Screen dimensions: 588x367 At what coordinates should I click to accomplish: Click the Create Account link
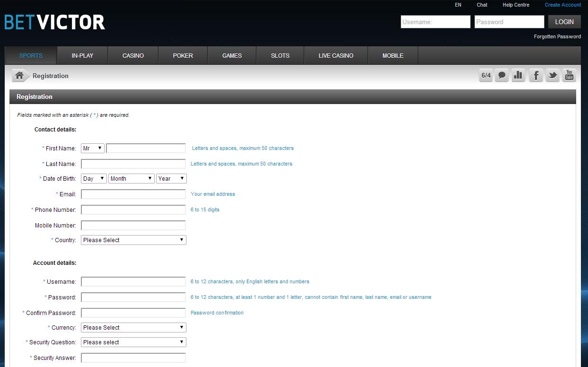pos(563,5)
